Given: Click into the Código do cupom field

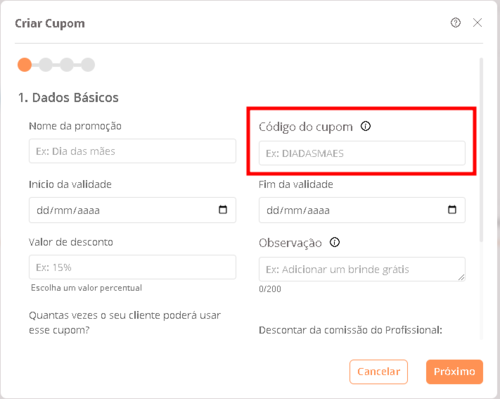Looking at the screenshot, I should coord(362,153).
